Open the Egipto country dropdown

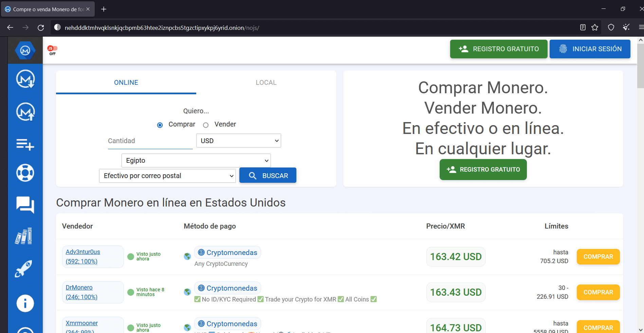click(196, 160)
